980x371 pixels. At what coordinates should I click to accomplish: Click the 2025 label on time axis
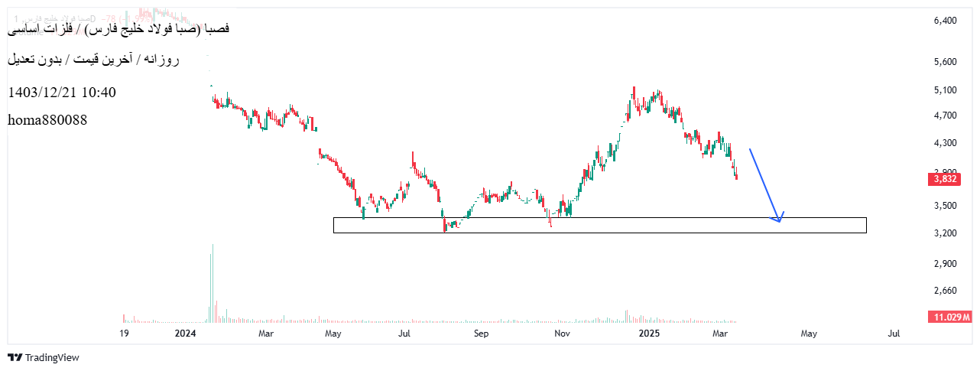coord(648,334)
